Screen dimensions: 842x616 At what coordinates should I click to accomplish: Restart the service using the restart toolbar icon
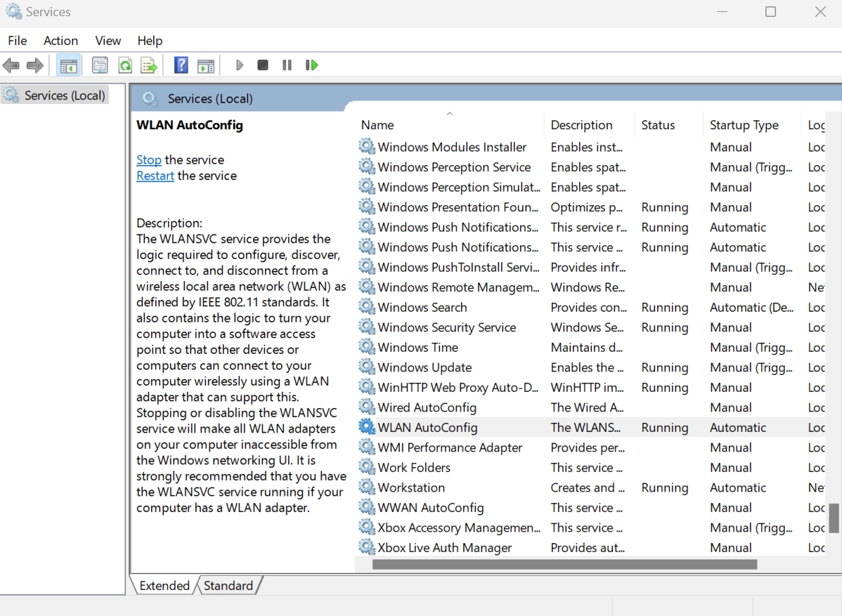[311, 65]
